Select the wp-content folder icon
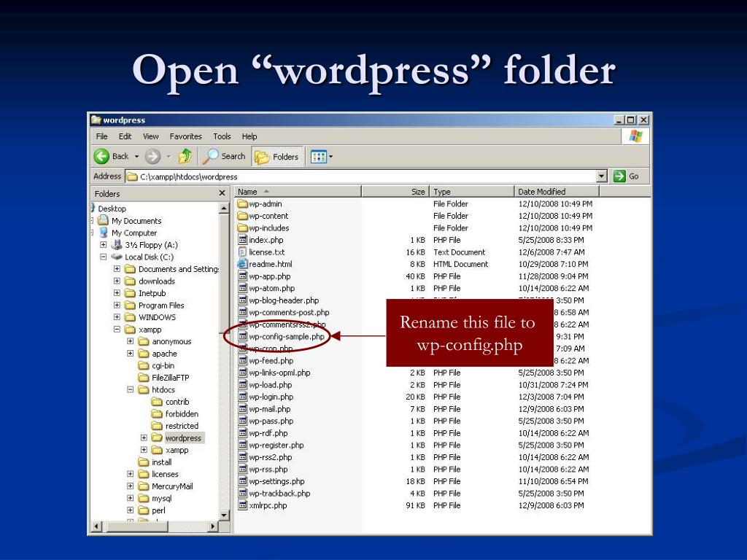This screenshot has height=560, width=747. coord(242,216)
